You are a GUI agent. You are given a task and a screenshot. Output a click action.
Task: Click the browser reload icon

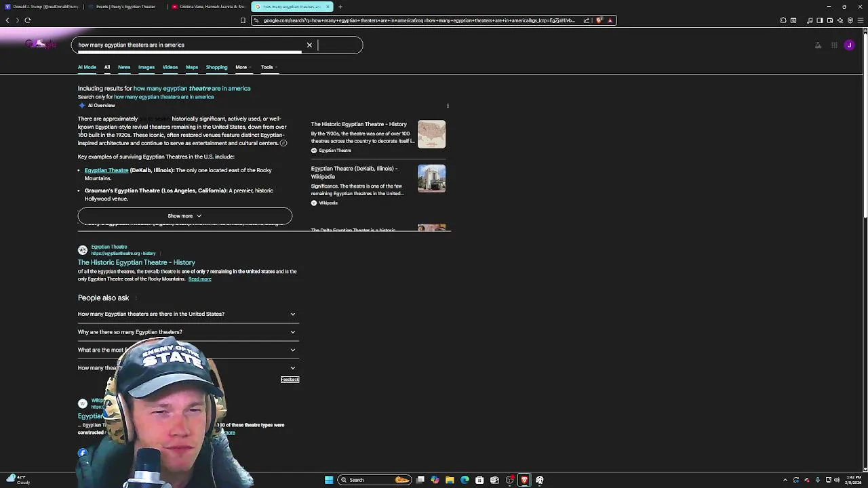pyautogui.click(x=28, y=20)
